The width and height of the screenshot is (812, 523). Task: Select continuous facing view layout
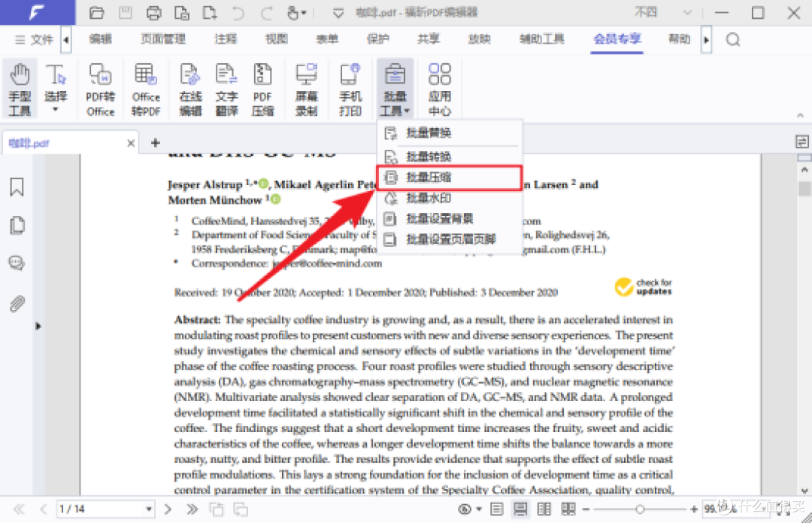click(568, 509)
